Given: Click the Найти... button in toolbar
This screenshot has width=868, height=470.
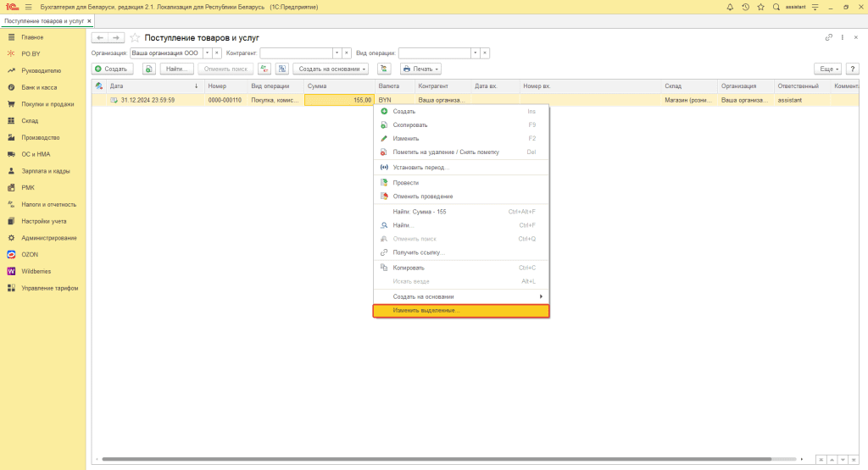Looking at the screenshot, I should [175, 69].
